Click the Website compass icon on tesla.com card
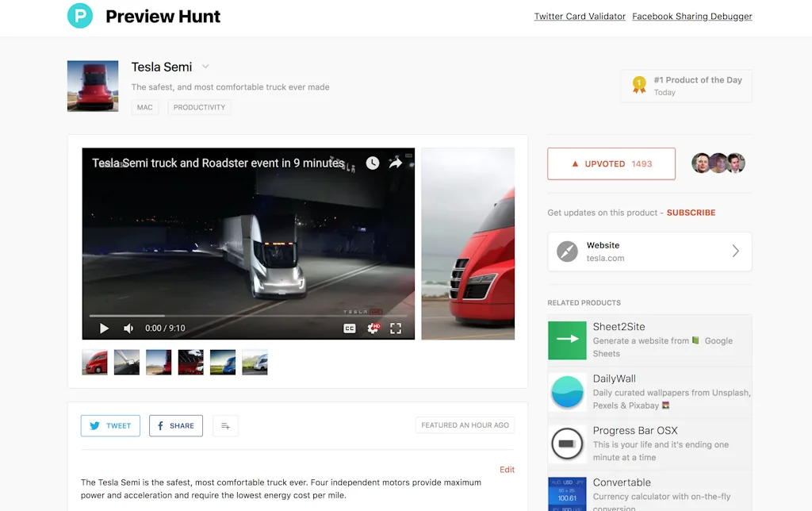 pos(567,252)
